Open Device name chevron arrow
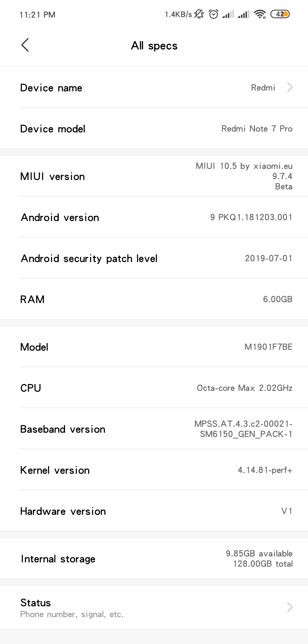The image size is (308, 644). pos(290,87)
